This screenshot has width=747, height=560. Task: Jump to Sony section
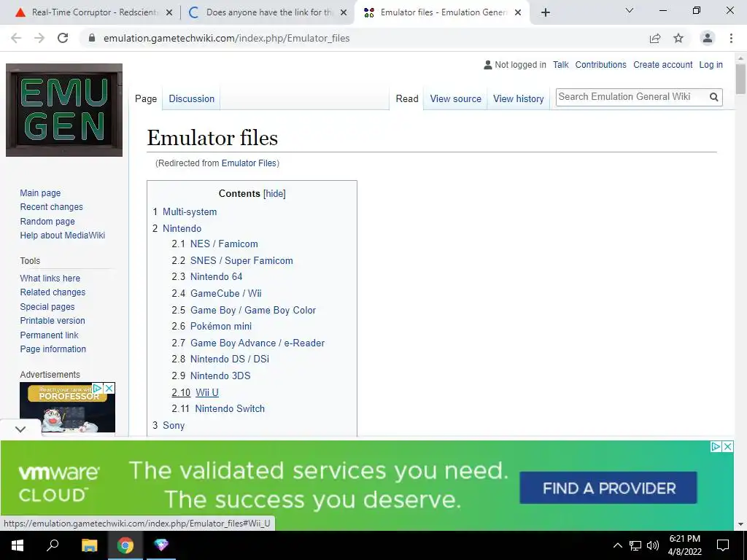(x=174, y=426)
